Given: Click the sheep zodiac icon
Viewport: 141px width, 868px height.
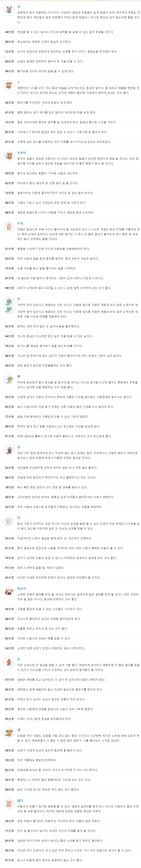Looking at the screenshot, I should point(9,521).
